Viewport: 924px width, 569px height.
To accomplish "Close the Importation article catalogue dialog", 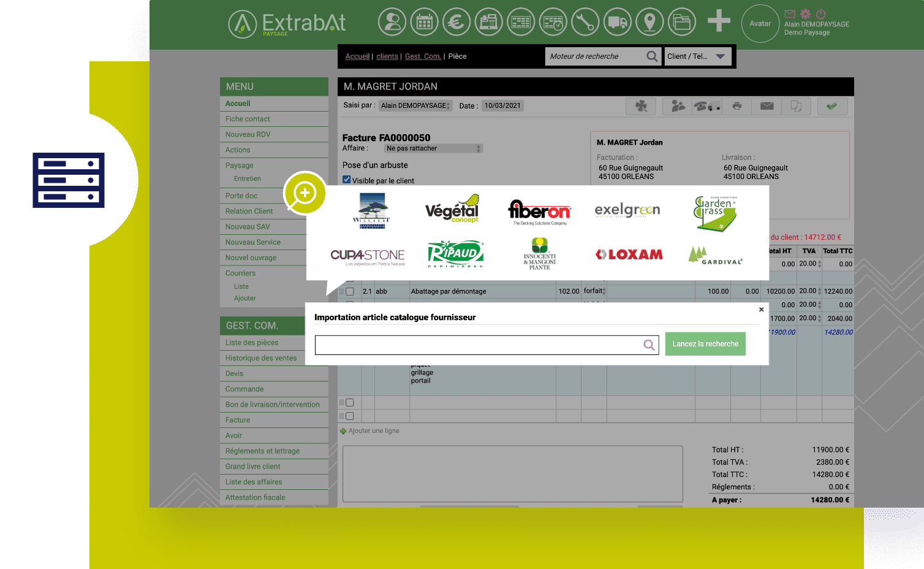I will (x=762, y=310).
